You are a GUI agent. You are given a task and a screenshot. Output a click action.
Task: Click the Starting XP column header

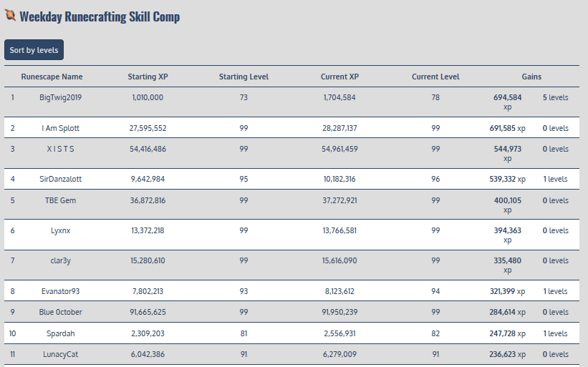pyautogui.click(x=148, y=77)
